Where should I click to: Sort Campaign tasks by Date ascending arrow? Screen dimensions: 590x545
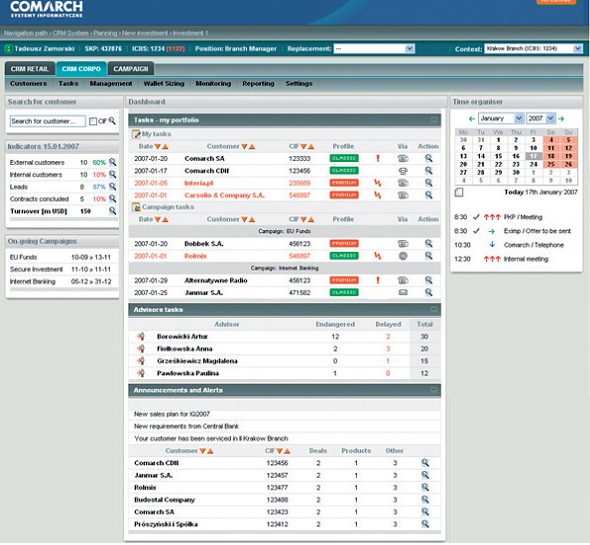[x=165, y=219]
